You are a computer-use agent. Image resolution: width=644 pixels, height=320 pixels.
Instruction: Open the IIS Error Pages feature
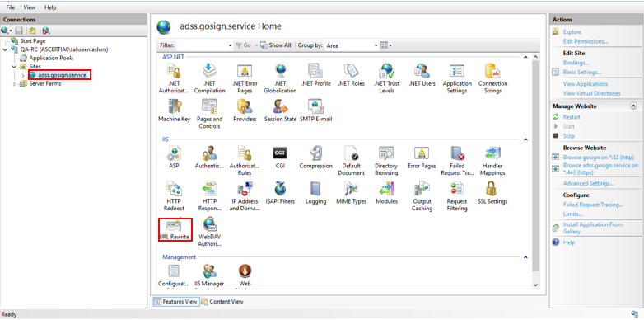[x=422, y=158]
